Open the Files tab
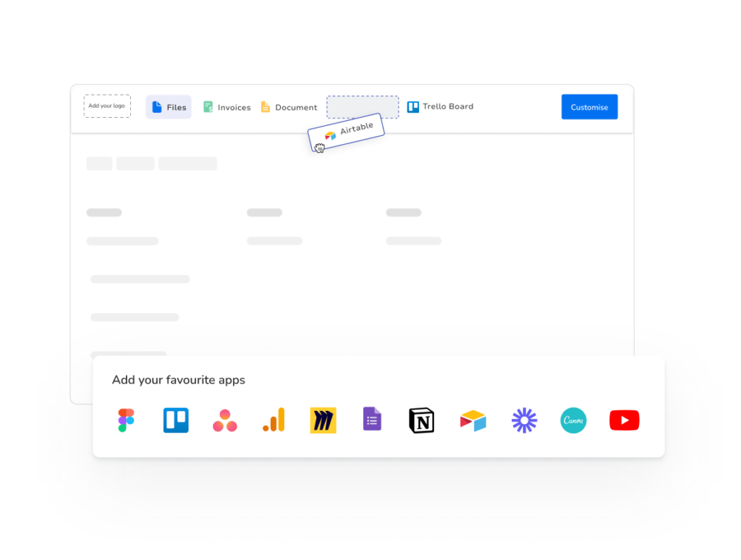The width and height of the screenshot is (741, 560). [169, 107]
